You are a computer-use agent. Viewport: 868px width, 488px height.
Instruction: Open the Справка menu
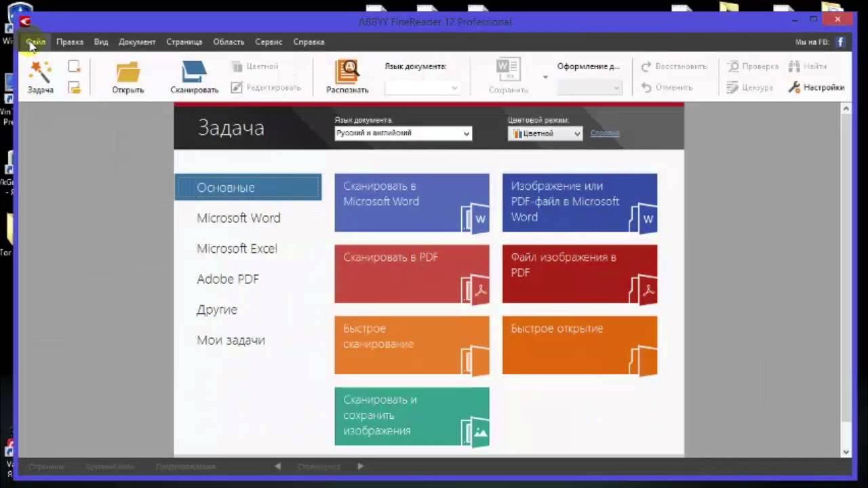(x=309, y=42)
